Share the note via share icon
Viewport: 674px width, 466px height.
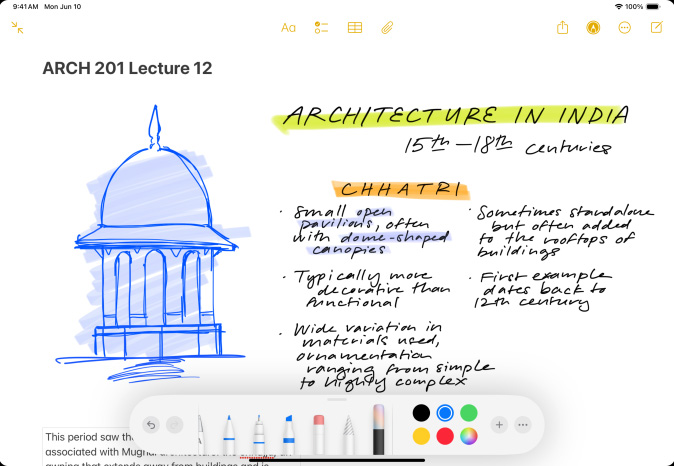click(x=563, y=28)
